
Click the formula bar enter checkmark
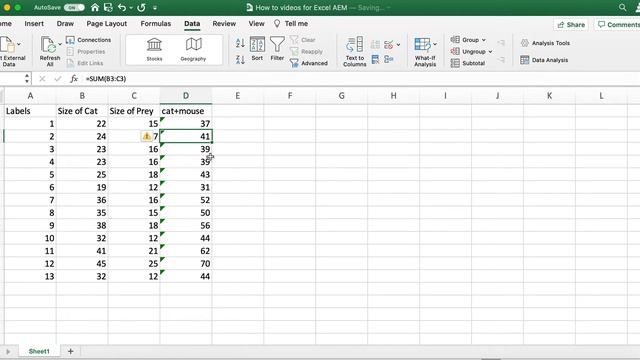58,79
